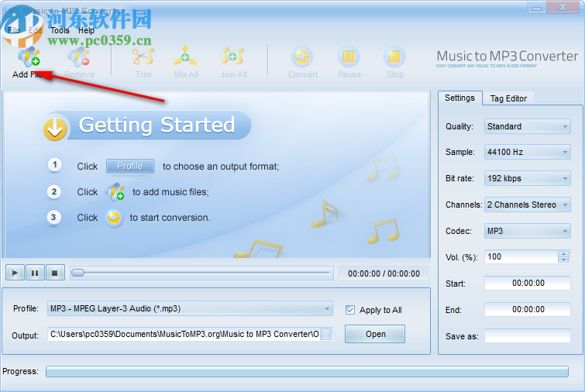The height and width of the screenshot is (392, 585).
Task: Open the Tools menu
Action: [x=60, y=30]
